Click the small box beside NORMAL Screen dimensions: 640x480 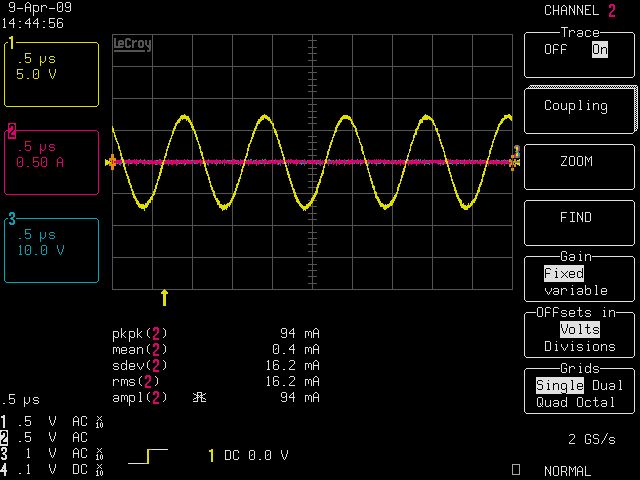click(x=516, y=470)
